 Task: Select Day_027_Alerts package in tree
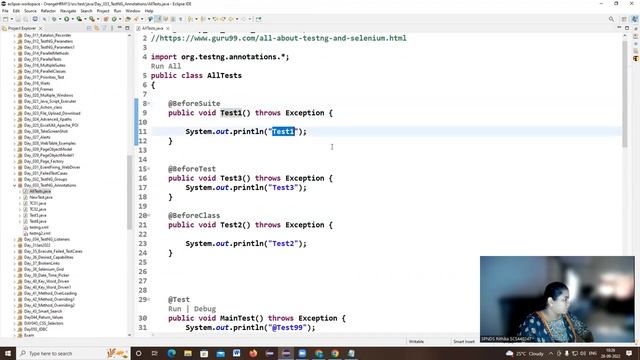coord(37,137)
